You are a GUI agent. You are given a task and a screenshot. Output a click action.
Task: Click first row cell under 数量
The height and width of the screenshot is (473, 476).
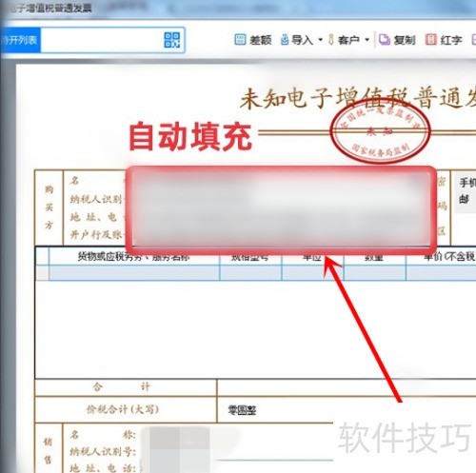tap(374, 273)
